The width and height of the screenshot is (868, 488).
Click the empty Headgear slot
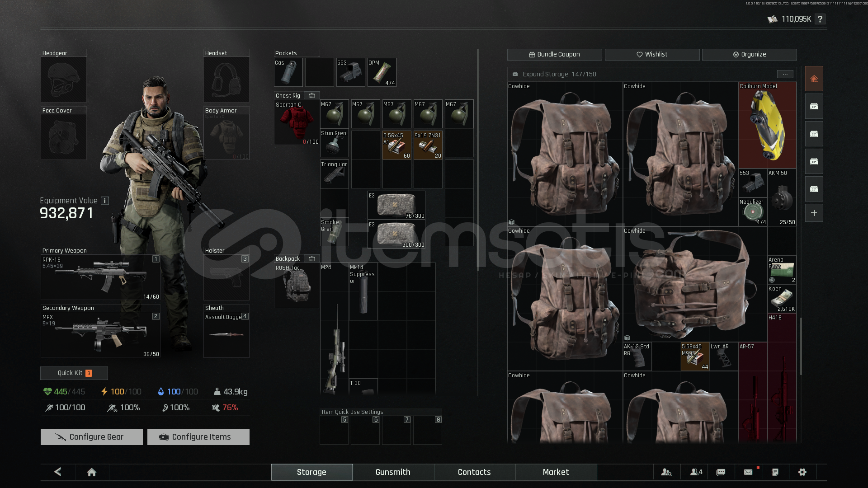click(63, 80)
